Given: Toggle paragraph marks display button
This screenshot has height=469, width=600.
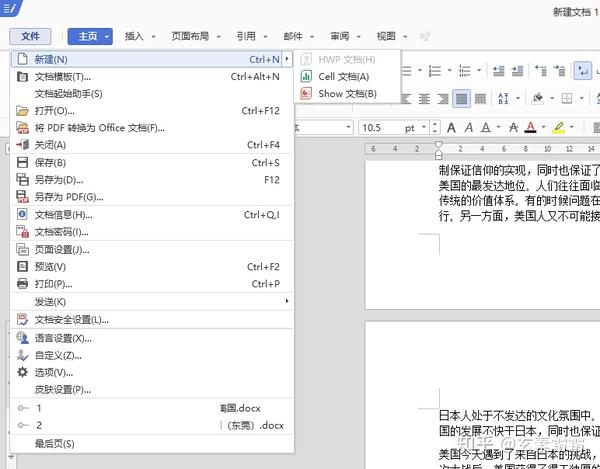Looking at the screenshot, I should coord(583,71).
